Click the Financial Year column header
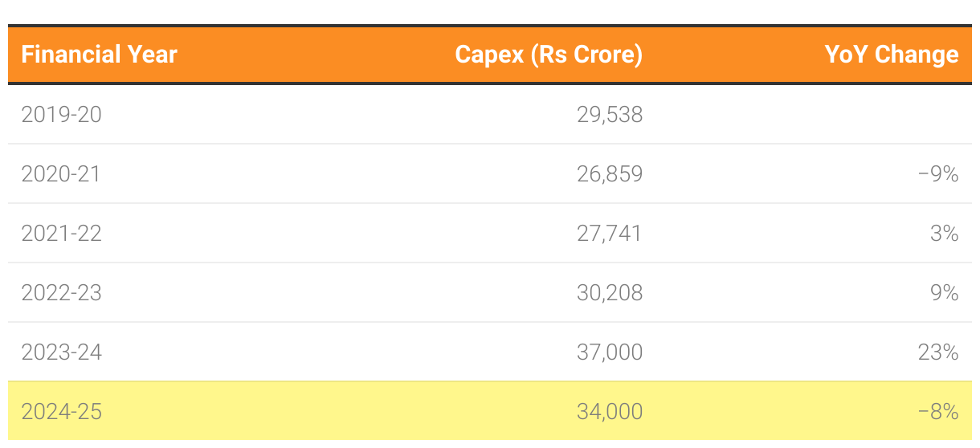The width and height of the screenshot is (980, 448). coord(100,55)
